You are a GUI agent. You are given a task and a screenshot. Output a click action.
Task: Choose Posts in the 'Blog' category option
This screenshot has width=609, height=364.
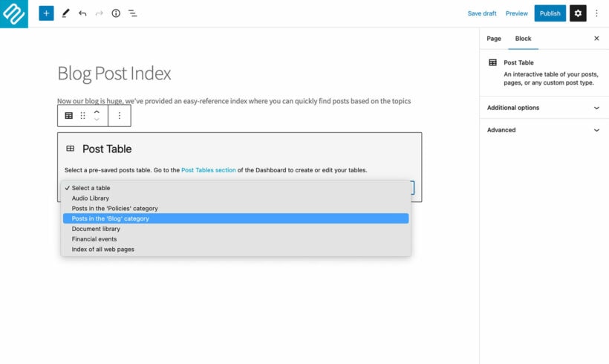(110, 218)
